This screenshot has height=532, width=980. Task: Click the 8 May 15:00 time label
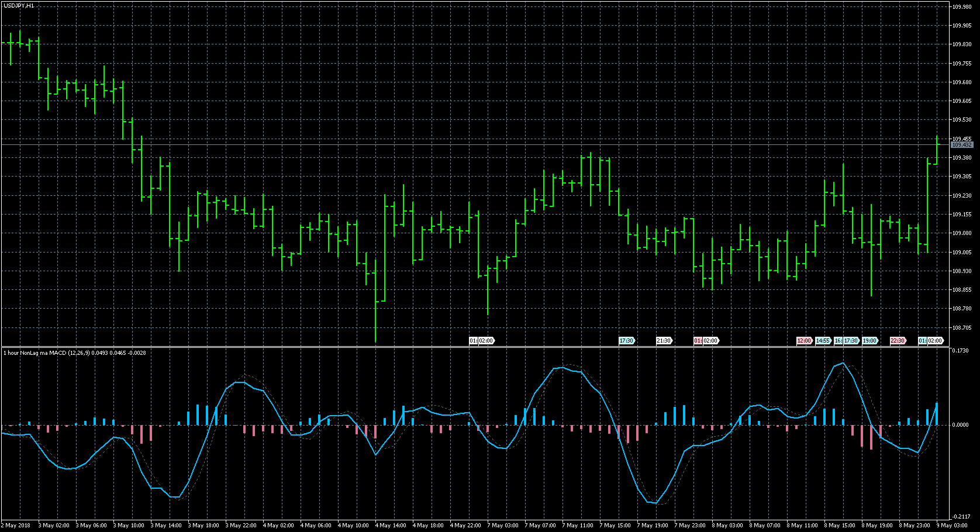840,526
